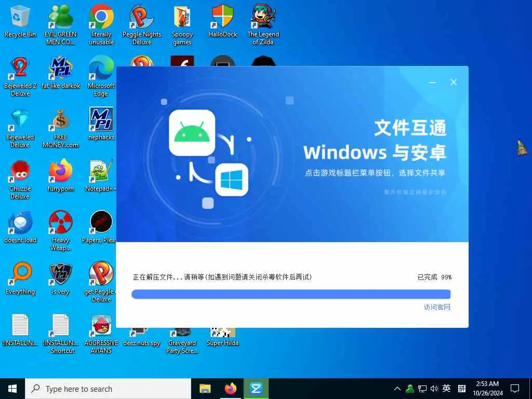Open the taskbar clock showing 2:53 AM
532x399 pixels.
point(487,389)
